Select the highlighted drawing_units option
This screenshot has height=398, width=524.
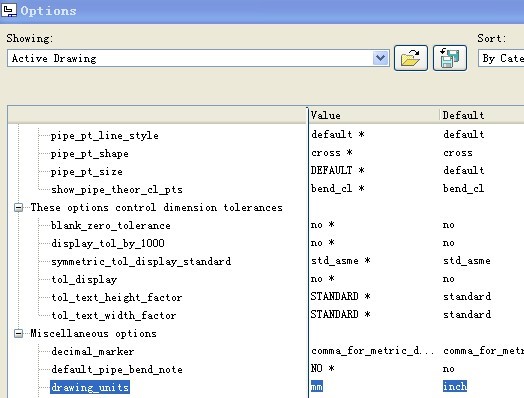(x=90, y=387)
